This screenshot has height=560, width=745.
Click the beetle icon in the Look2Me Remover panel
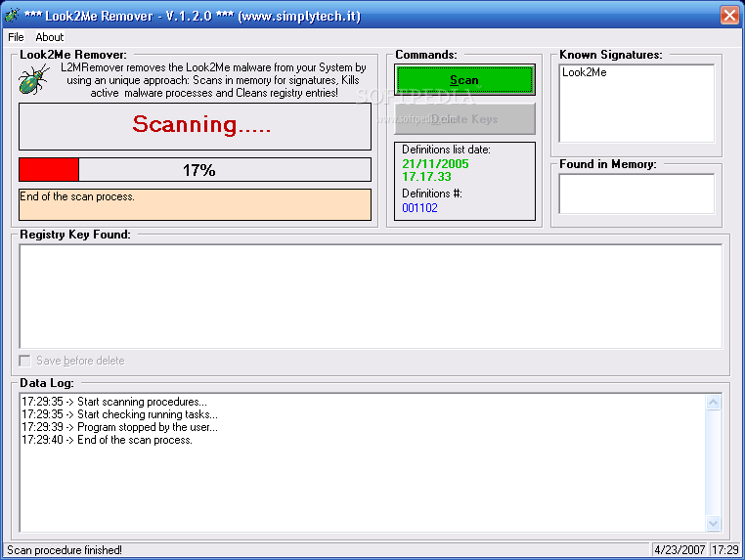34,79
